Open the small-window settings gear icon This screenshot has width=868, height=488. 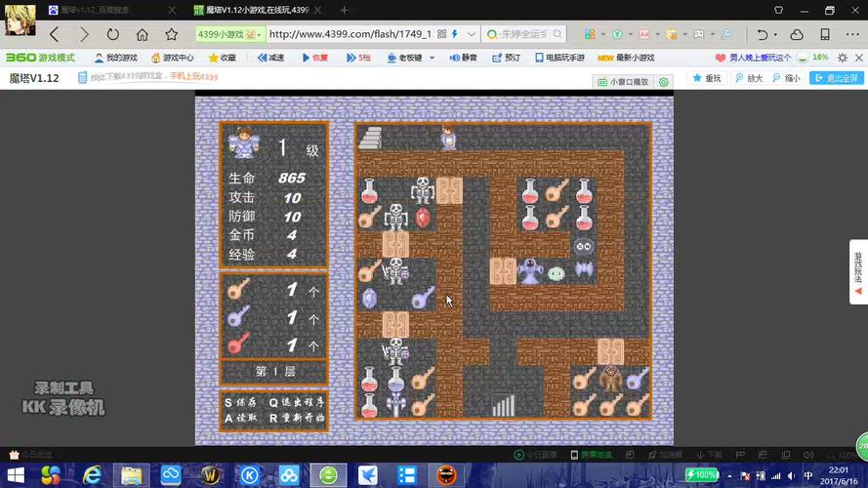pos(663,82)
